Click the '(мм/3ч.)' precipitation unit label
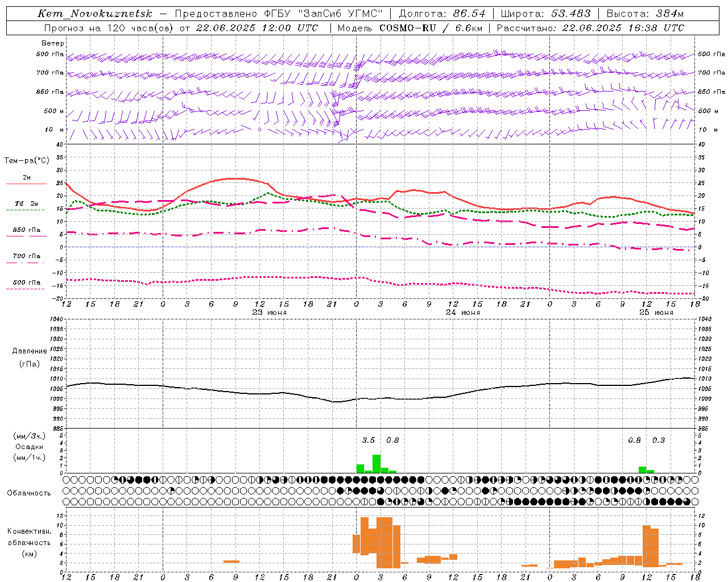Viewport: 728px width, 582px height. (x=30, y=436)
